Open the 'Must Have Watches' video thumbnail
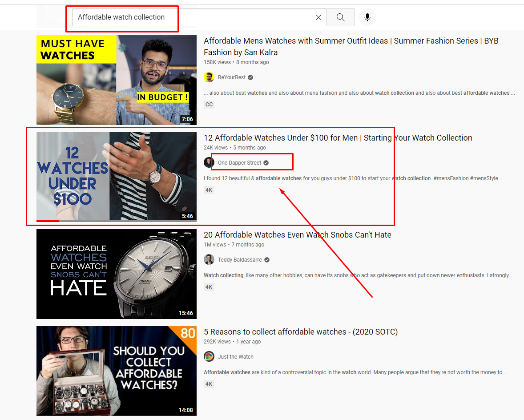This screenshot has height=420, width=524. pos(117,80)
